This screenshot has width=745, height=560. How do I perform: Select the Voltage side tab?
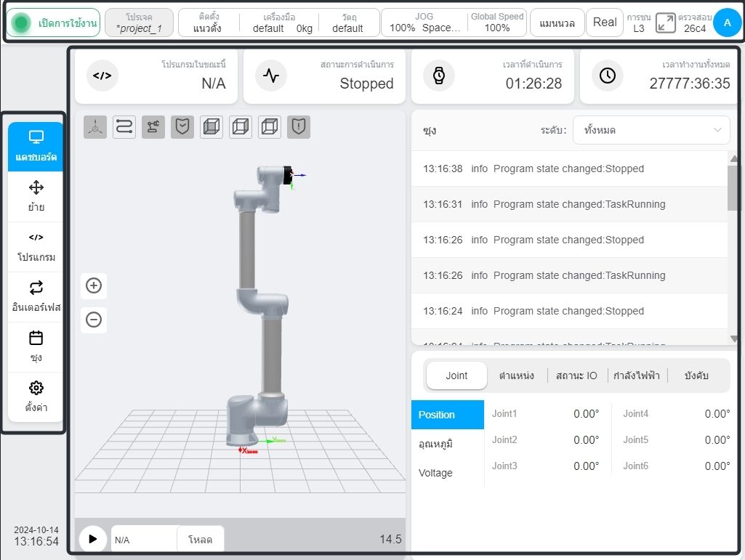click(x=448, y=473)
